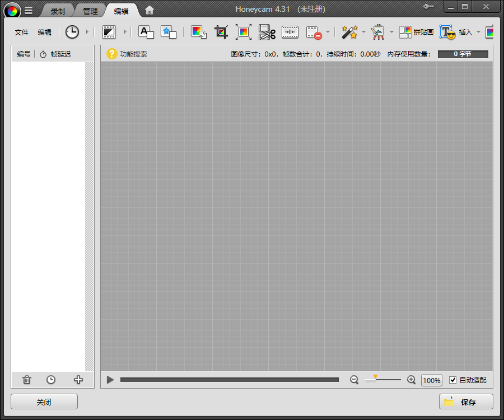Click the 拼贴画 collage tool

click(416, 32)
